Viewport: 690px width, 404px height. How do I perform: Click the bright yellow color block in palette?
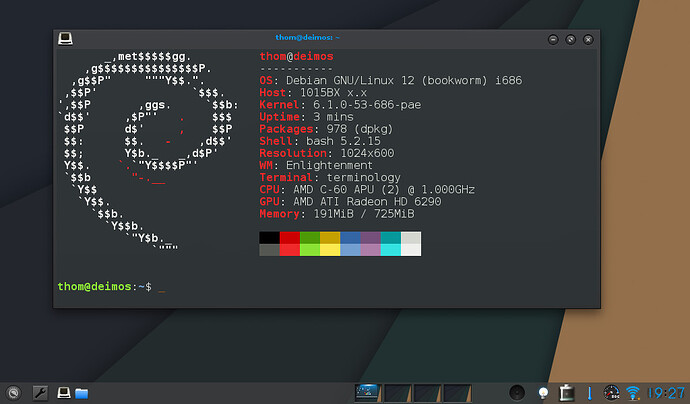[330, 250]
